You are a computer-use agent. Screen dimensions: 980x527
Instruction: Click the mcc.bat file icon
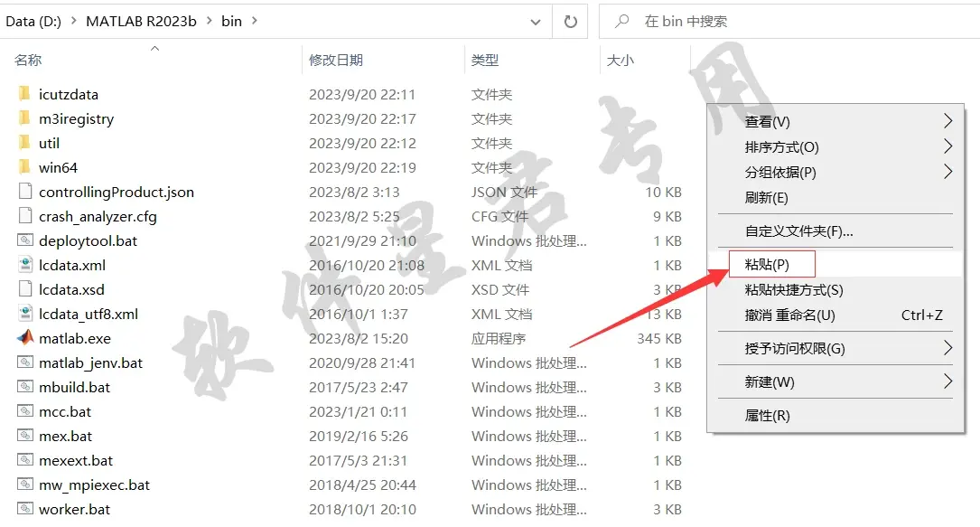(x=25, y=410)
